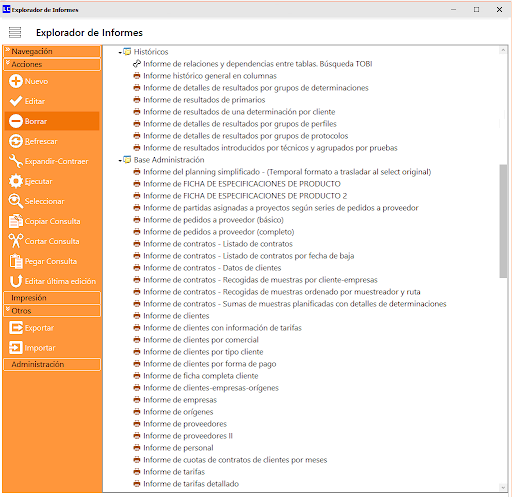Collapse the Acciones sidebar section
Screen dimensions: 512x497
52,64
